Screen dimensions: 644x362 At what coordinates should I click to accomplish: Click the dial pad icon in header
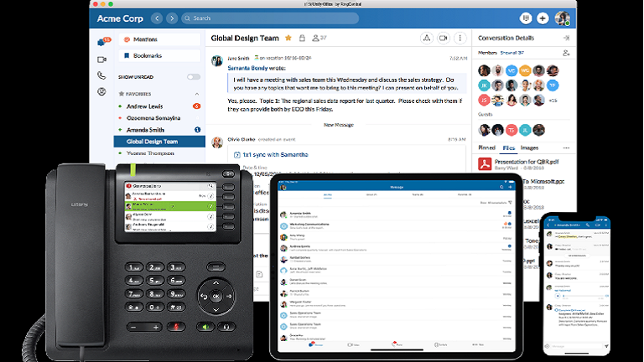coord(526,18)
